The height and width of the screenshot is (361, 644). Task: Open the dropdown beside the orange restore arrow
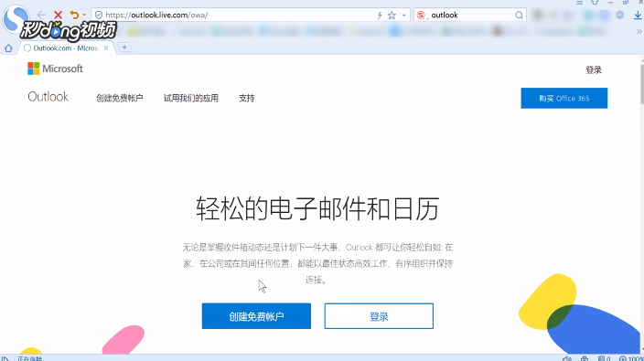click(84, 16)
